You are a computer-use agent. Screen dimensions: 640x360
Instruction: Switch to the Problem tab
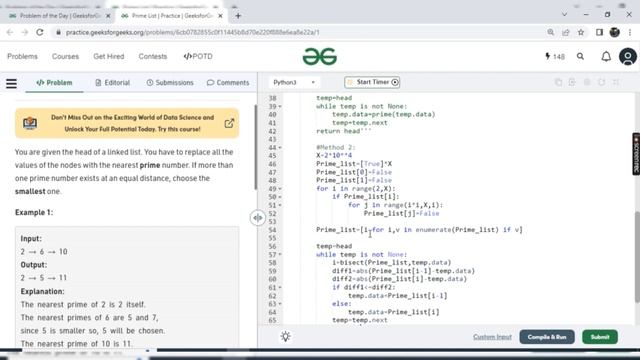click(54, 83)
